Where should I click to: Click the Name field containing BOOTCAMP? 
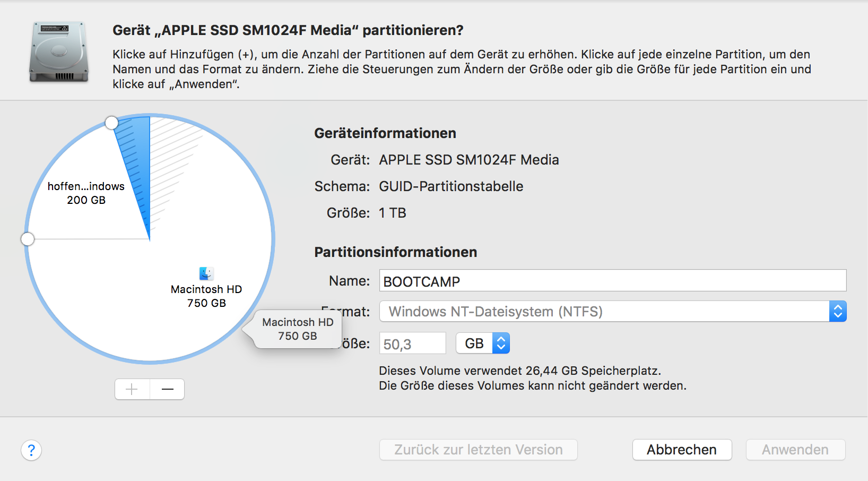(x=612, y=281)
